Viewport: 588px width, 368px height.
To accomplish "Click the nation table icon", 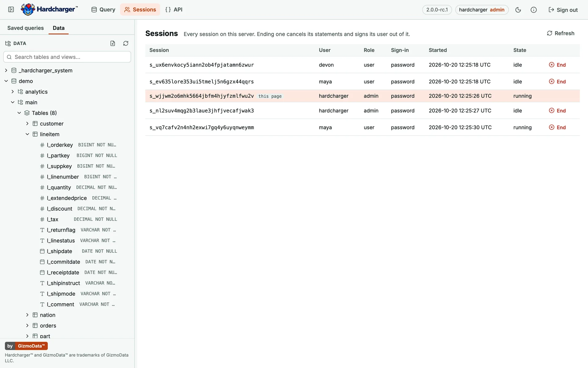I will (x=35, y=315).
